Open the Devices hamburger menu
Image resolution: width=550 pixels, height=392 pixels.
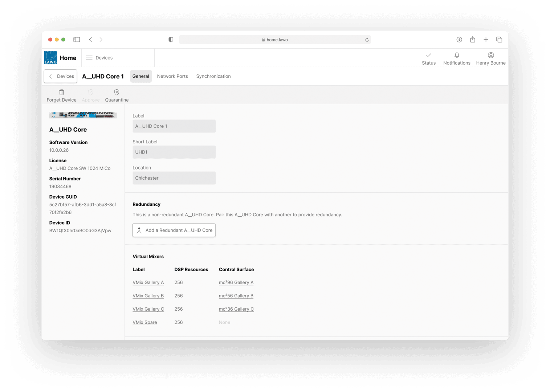(99, 58)
